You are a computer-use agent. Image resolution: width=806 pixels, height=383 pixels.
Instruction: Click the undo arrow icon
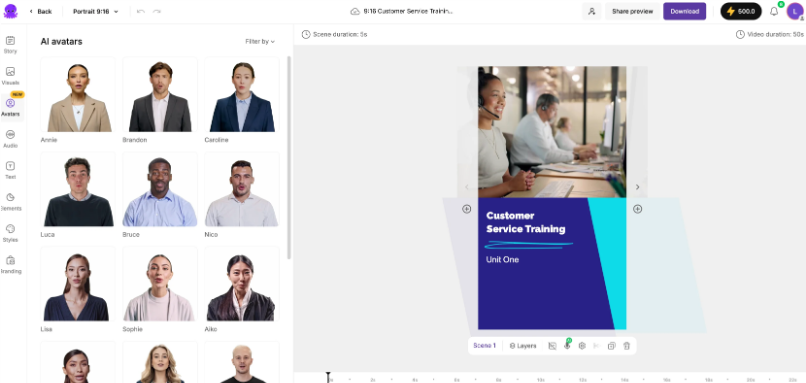[x=141, y=11]
